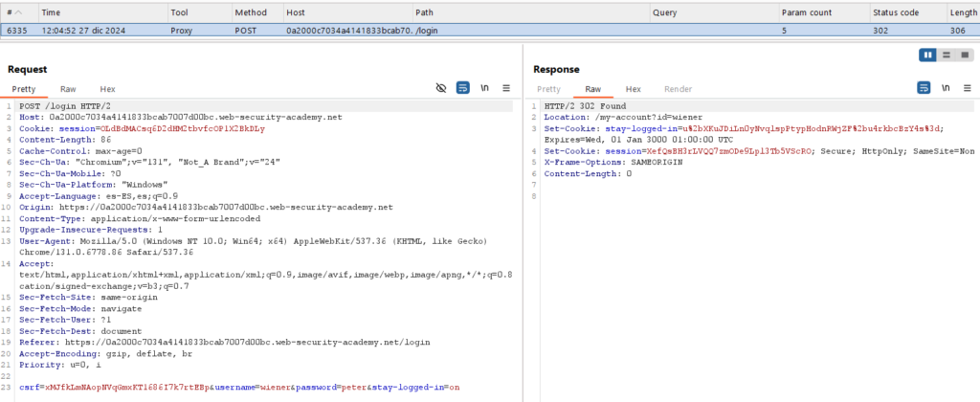Click the 'Response' panel heading
The image size is (980, 402).
click(556, 70)
